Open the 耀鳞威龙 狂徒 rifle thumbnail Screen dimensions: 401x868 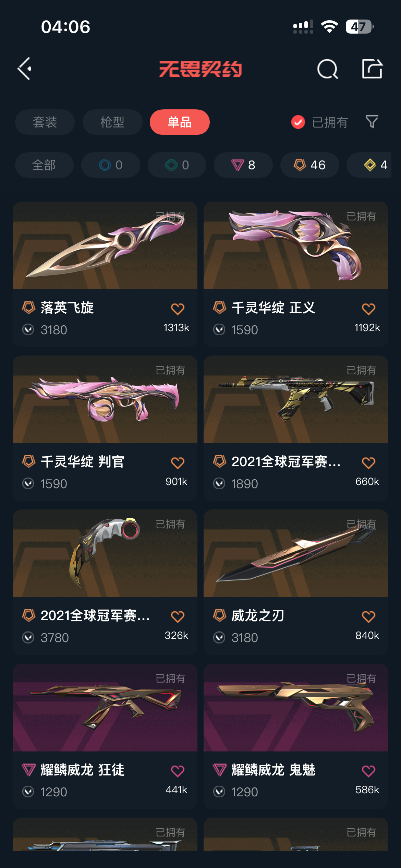(x=105, y=708)
